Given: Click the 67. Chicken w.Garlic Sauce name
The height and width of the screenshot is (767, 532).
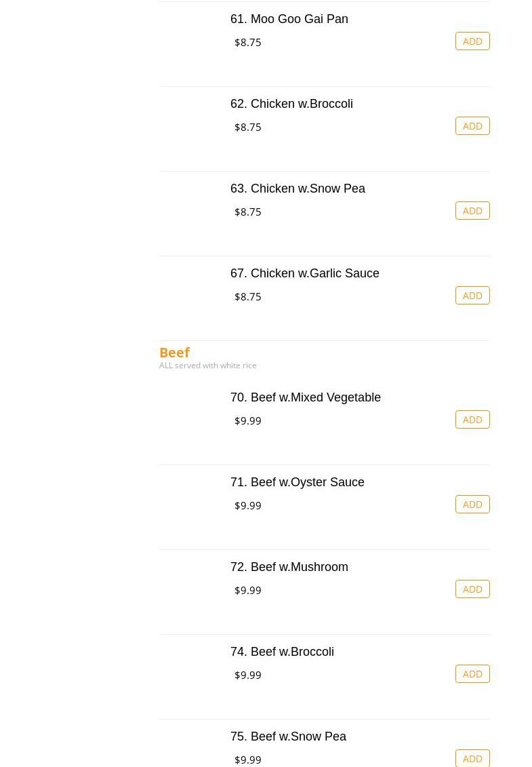Looking at the screenshot, I should coord(305,273).
